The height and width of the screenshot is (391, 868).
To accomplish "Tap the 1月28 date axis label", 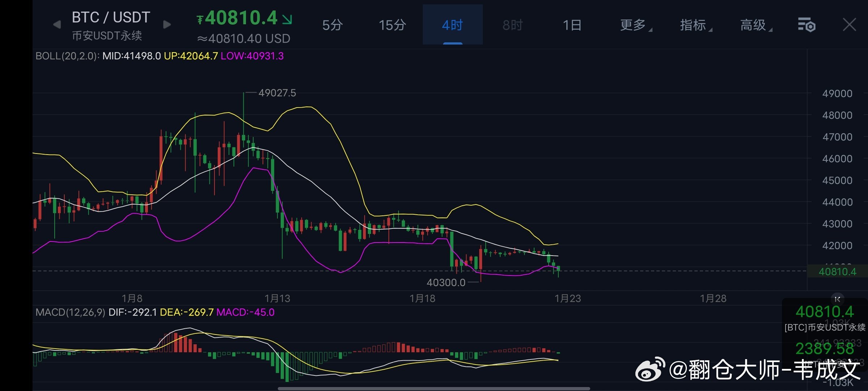I will [713, 298].
